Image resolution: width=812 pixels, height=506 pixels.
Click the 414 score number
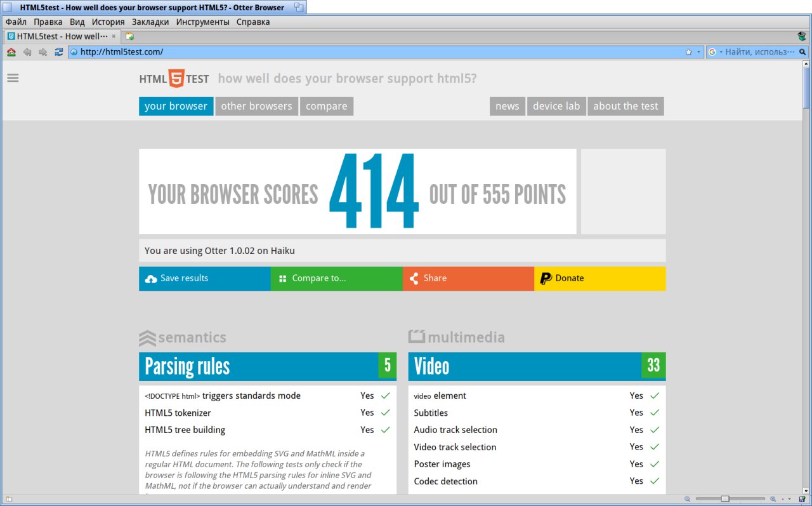click(x=374, y=192)
